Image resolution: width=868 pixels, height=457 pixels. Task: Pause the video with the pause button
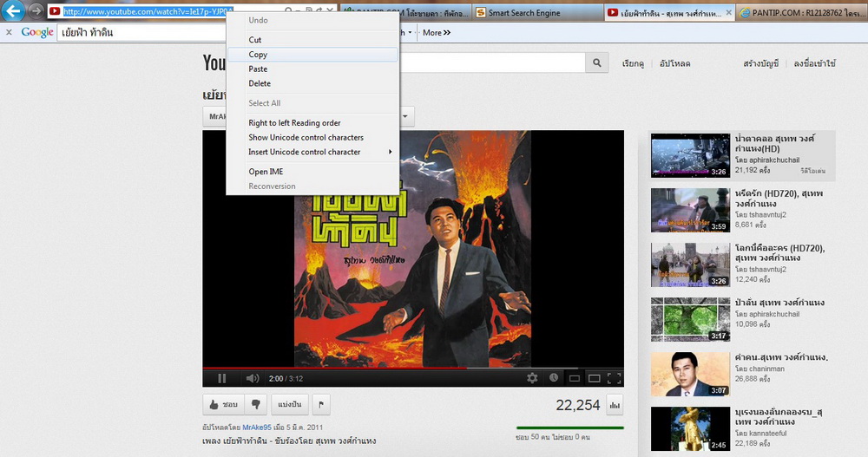point(222,378)
